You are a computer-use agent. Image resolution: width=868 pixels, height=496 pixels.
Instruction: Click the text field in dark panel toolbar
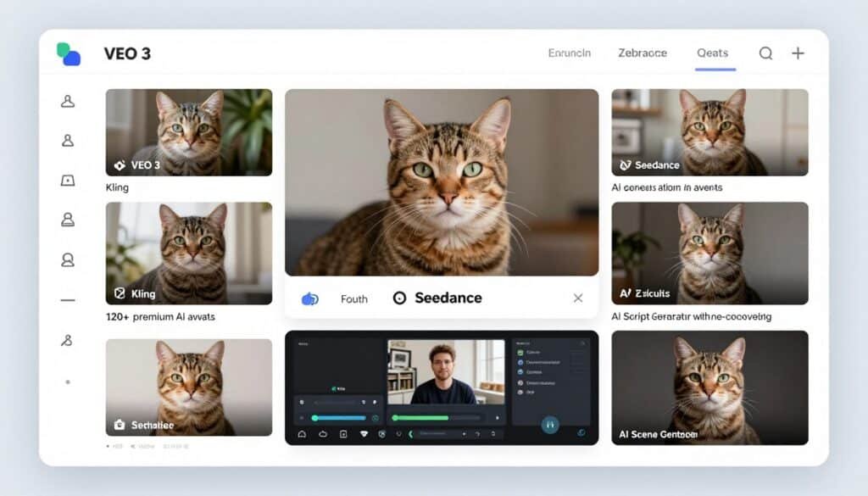pyautogui.click(x=438, y=433)
